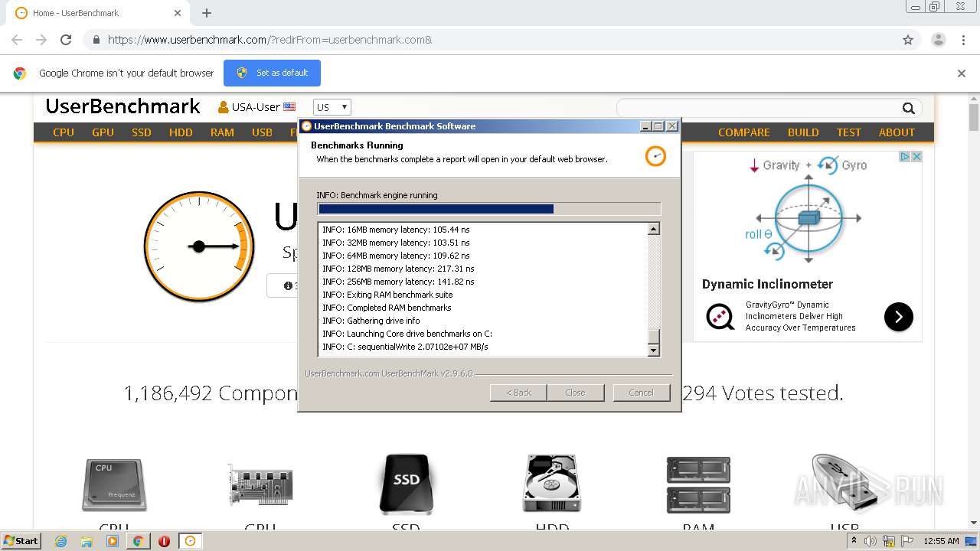Click the ad arrow button

pos(899,317)
